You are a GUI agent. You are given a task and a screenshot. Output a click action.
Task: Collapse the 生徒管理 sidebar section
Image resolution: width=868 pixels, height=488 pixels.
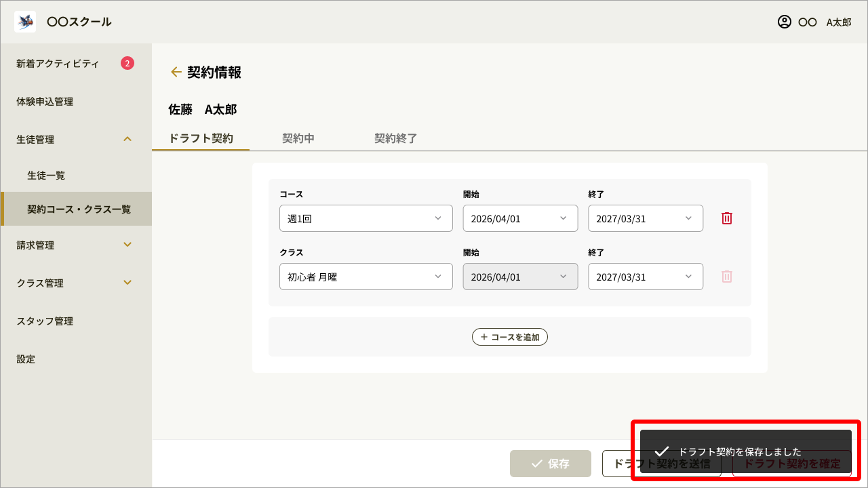pyautogui.click(x=127, y=138)
